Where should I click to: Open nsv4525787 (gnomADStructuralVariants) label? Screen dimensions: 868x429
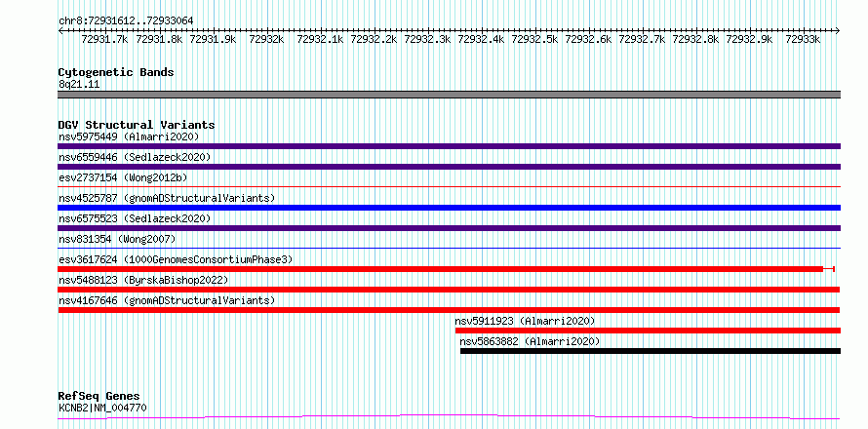pos(167,198)
